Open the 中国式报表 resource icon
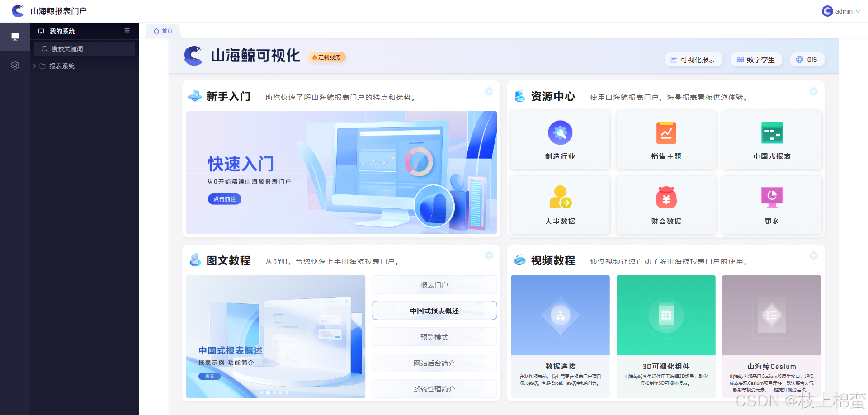 tap(772, 133)
